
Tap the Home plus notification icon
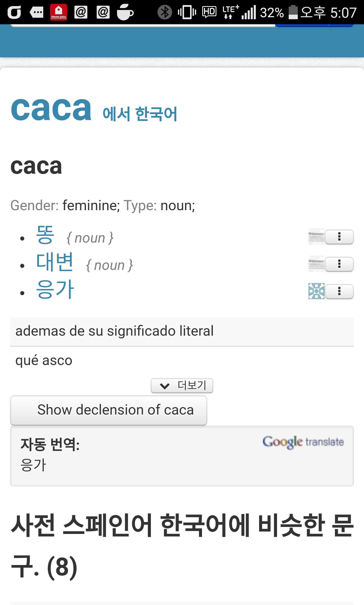pyautogui.click(x=59, y=12)
